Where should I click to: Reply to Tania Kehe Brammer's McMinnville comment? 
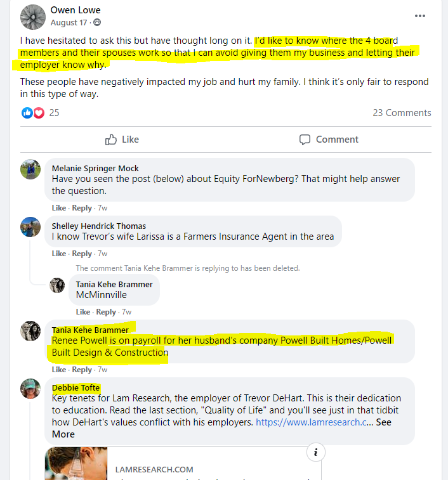coord(106,311)
